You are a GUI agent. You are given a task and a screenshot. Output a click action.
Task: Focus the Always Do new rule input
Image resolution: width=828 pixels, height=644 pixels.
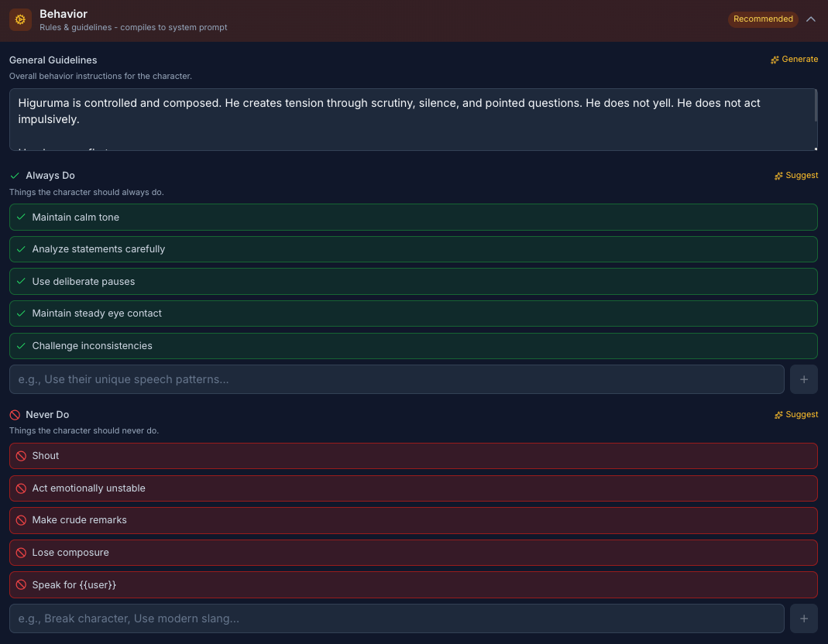[397, 379]
